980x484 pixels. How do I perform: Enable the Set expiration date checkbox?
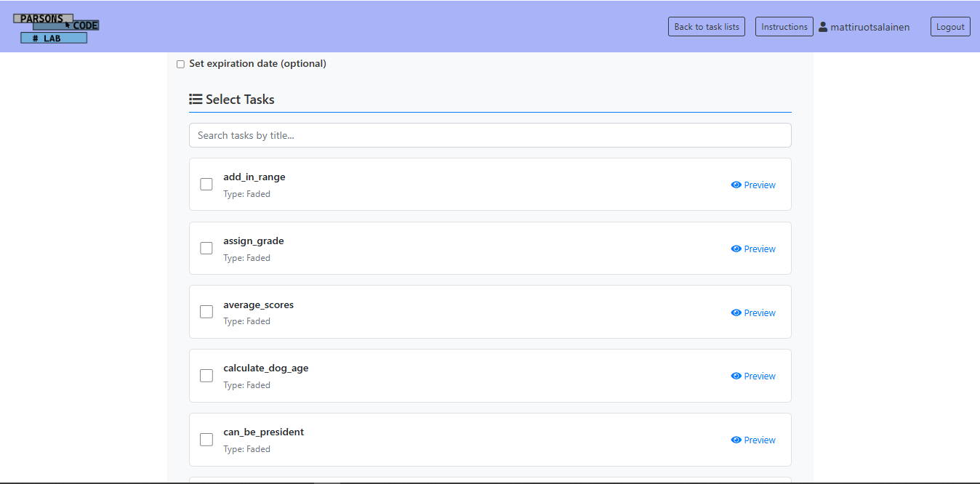coord(180,64)
